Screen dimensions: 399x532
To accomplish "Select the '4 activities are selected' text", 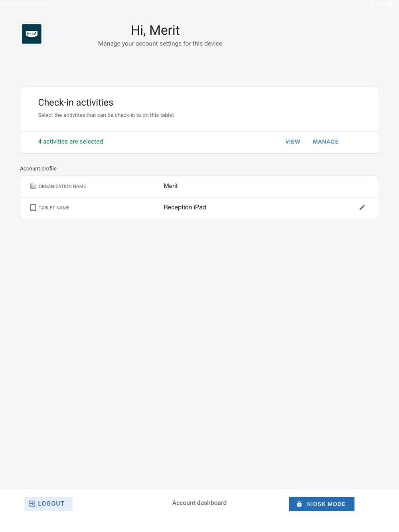I will coord(71,142).
